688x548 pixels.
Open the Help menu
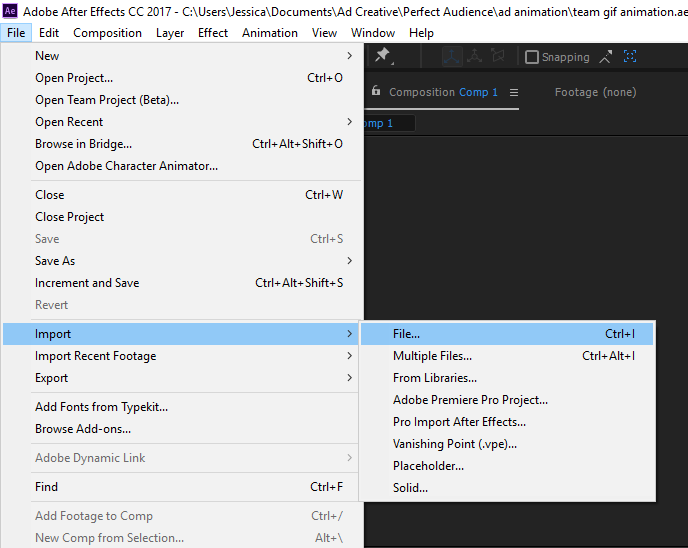(421, 33)
